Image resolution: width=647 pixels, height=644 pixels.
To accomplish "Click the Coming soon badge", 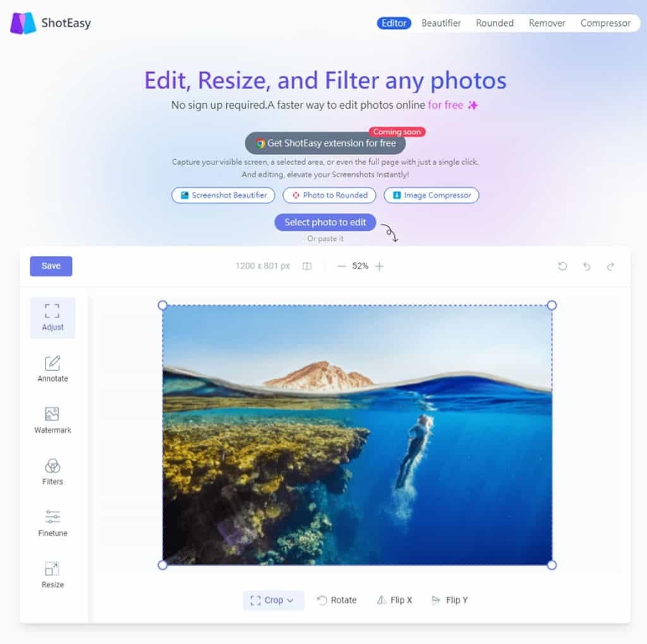I will [397, 132].
